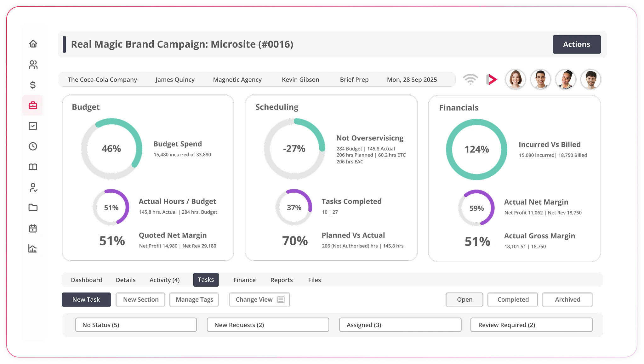
Task: Click the open book sidebar icon
Action: click(x=33, y=167)
